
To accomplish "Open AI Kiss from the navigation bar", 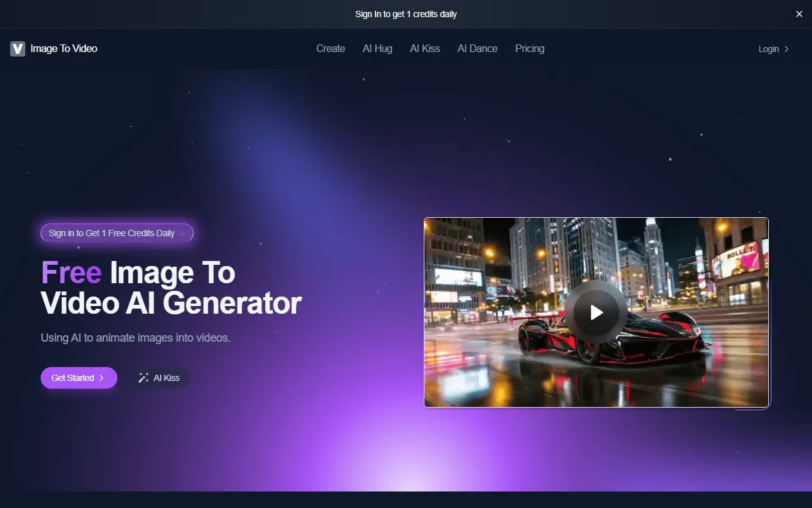I will coord(424,48).
